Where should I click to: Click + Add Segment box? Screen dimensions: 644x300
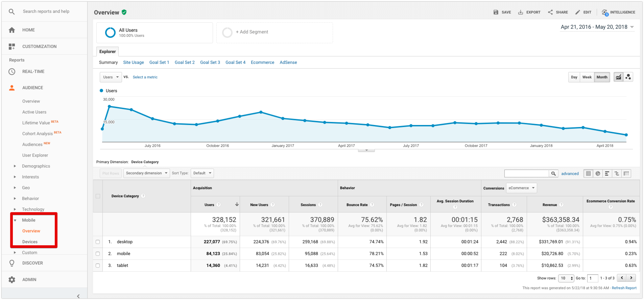(x=275, y=33)
